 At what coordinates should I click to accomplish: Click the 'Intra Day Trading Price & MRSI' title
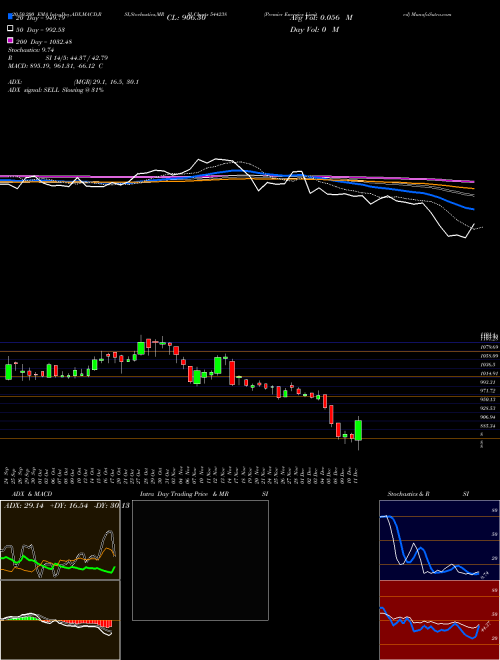click(204, 494)
